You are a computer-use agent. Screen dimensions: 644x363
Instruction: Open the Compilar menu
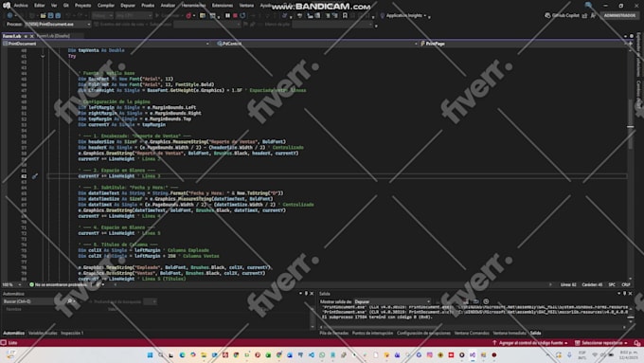pyautogui.click(x=106, y=6)
